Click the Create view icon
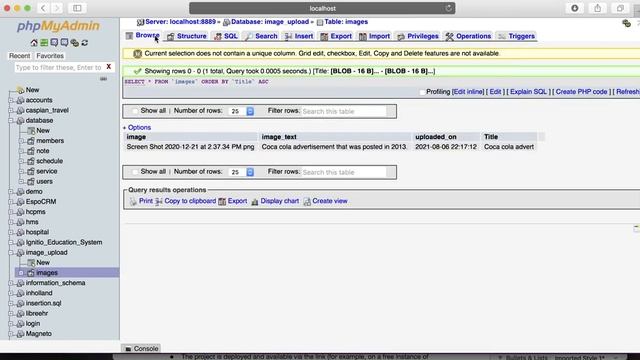The width and height of the screenshot is (640, 360). (x=307, y=201)
